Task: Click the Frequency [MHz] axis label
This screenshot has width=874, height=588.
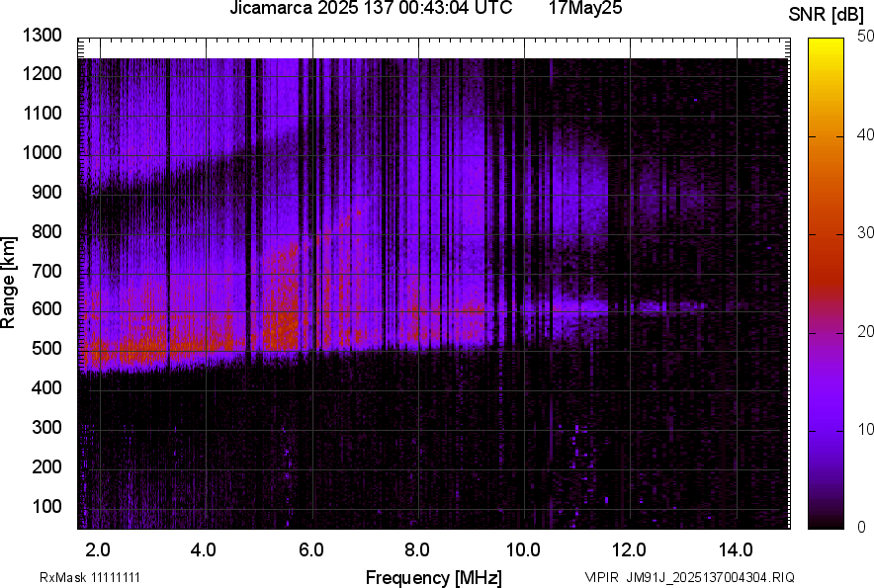Action: pos(433,577)
